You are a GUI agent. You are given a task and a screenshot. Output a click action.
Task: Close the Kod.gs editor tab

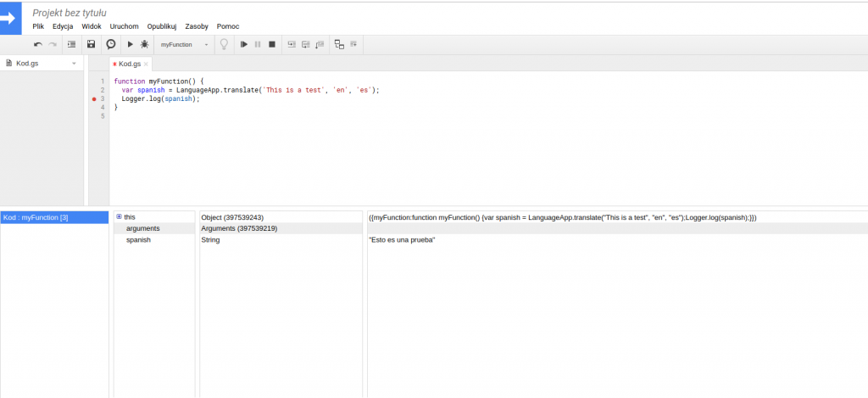(x=146, y=64)
